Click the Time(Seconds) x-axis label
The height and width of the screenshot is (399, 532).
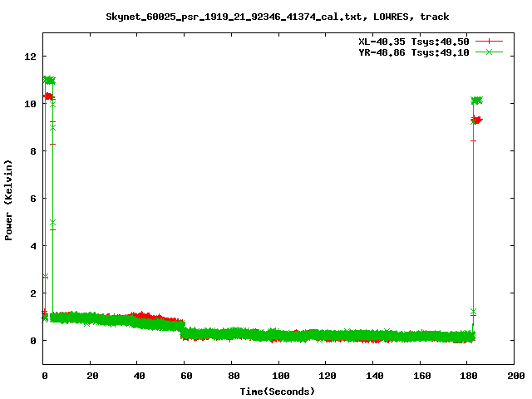pos(277,392)
